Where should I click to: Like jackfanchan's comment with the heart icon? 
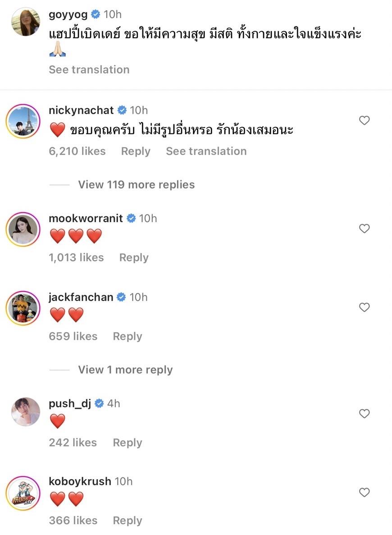click(x=364, y=307)
